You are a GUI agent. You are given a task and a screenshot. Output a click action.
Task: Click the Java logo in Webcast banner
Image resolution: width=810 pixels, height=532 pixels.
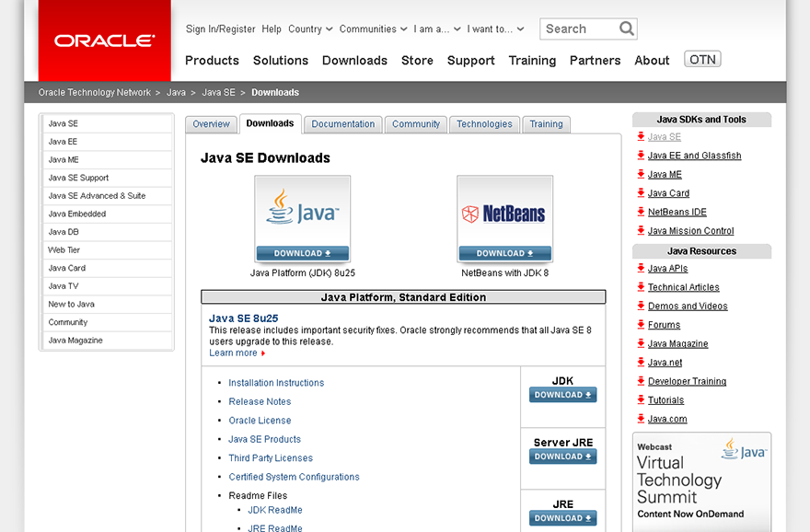click(x=744, y=449)
